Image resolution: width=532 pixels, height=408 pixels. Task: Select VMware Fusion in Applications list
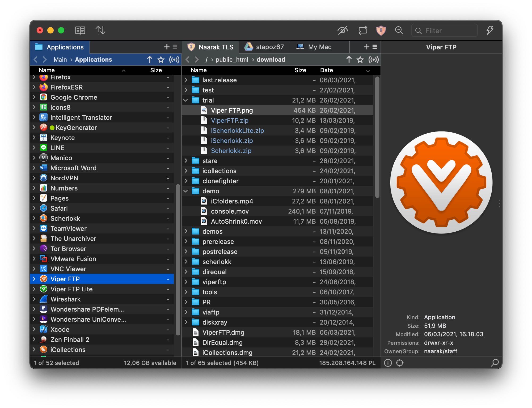tap(73, 259)
